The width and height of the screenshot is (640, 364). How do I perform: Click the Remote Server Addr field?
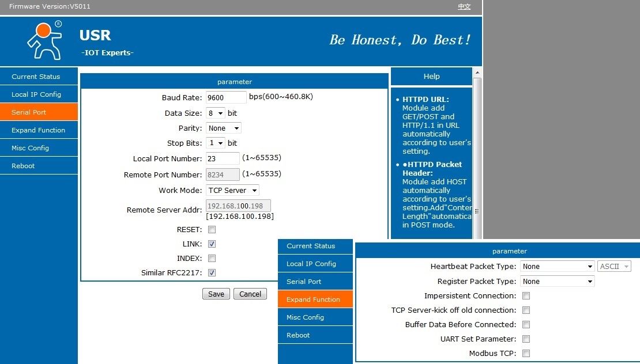click(x=238, y=206)
